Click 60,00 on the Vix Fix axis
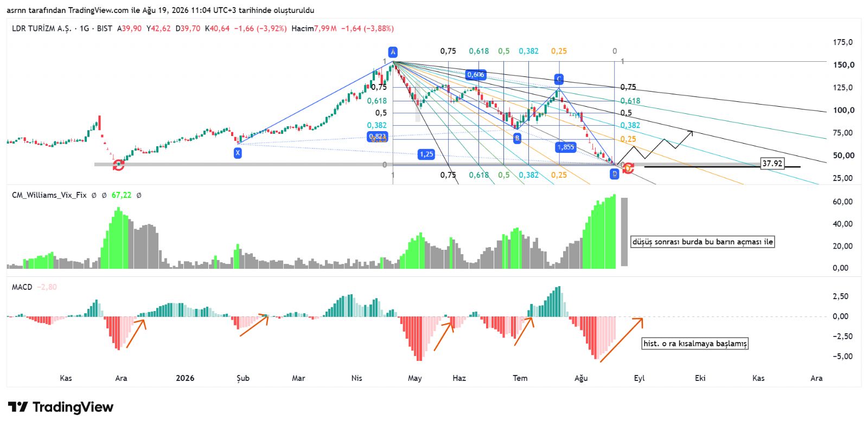This screenshot has width=868, height=427. coord(843,202)
